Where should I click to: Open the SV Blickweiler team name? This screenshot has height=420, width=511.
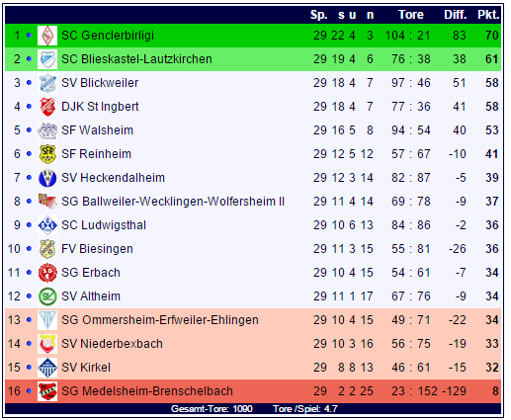point(100,83)
